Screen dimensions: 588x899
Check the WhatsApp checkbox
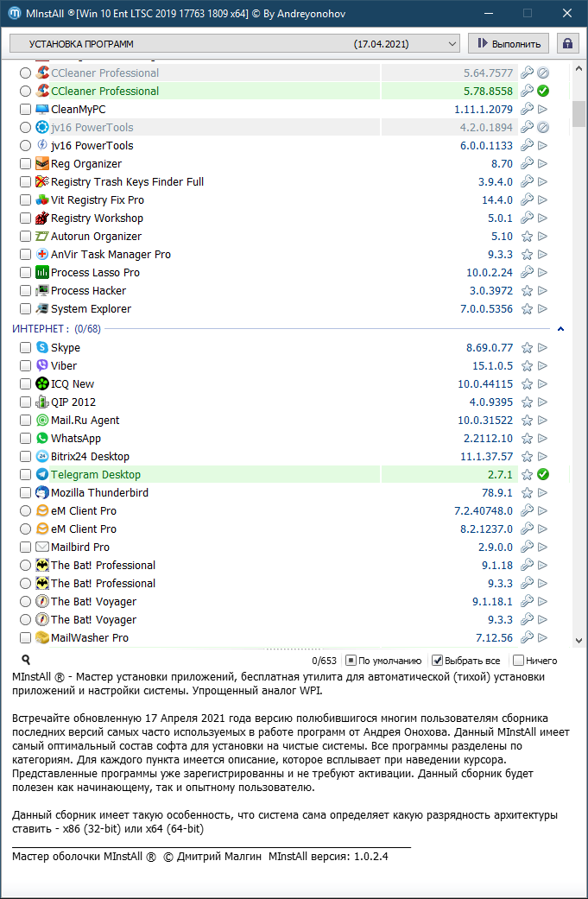click(x=25, y=439)
